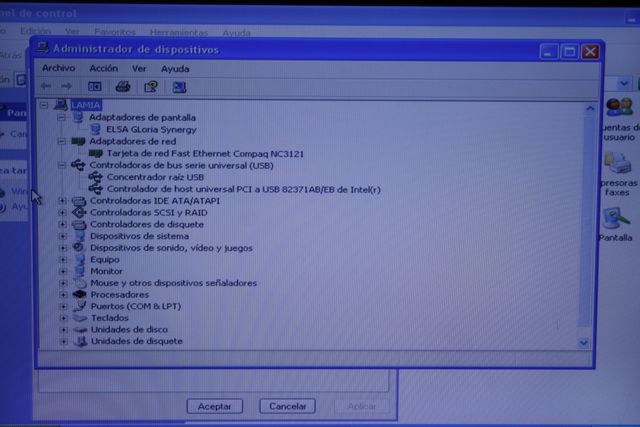Open the Ver menu in Device Manager

139,69
